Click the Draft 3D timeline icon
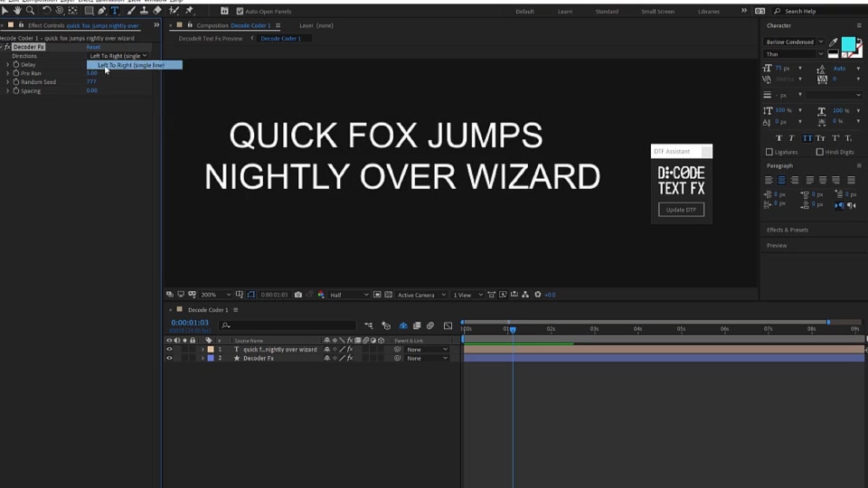 [x=386, y=326]
